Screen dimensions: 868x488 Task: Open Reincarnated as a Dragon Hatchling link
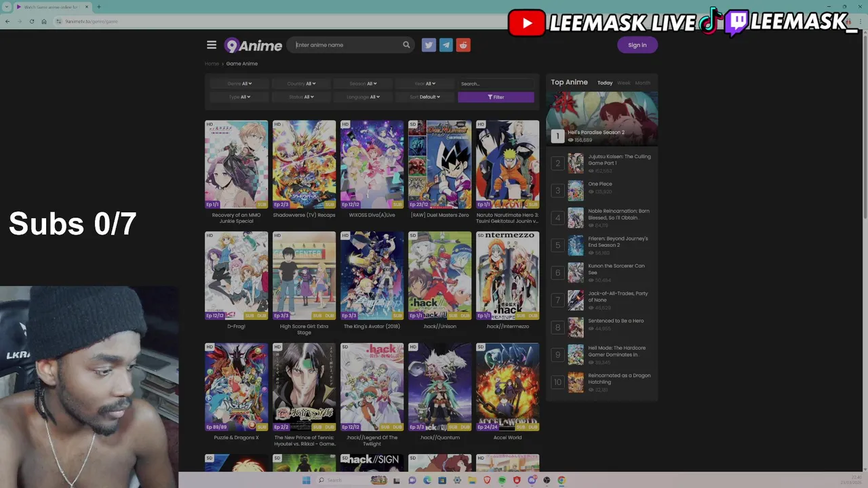point(619,378)
